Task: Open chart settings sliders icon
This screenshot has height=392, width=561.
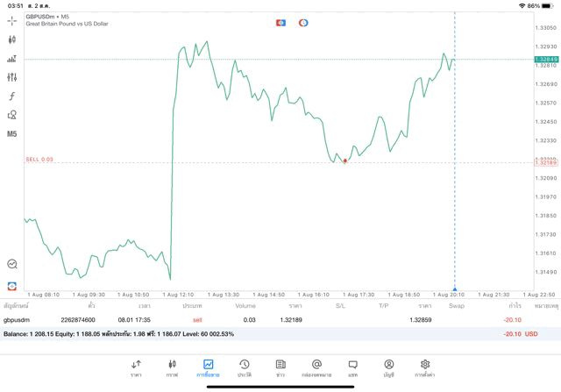Action: click(x=12, y=77)
